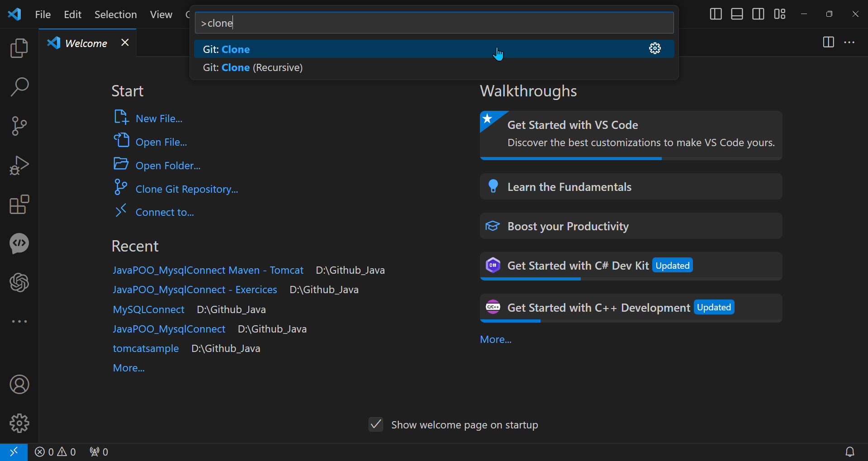
Task: Toggle the primary side bar layout button
Action: pos(716,14)
